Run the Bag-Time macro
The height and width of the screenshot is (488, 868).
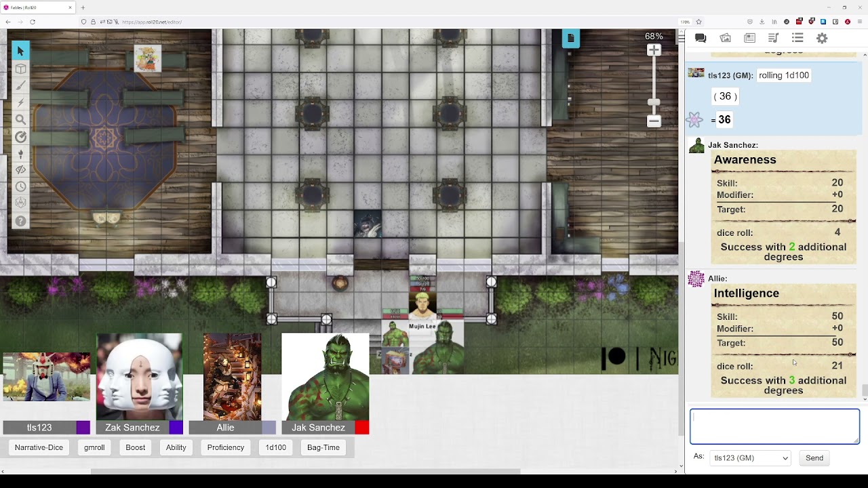(x=323, y=447)
